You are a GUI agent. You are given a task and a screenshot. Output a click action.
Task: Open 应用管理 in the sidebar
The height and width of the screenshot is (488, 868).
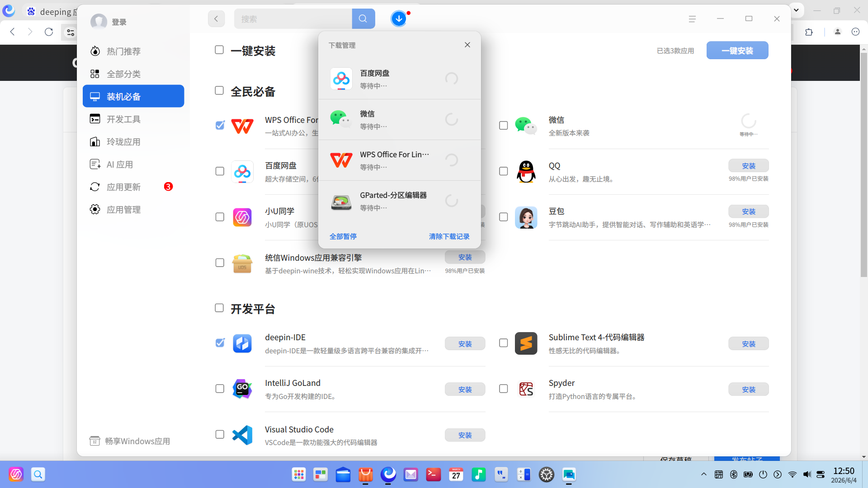pos(133,209)
